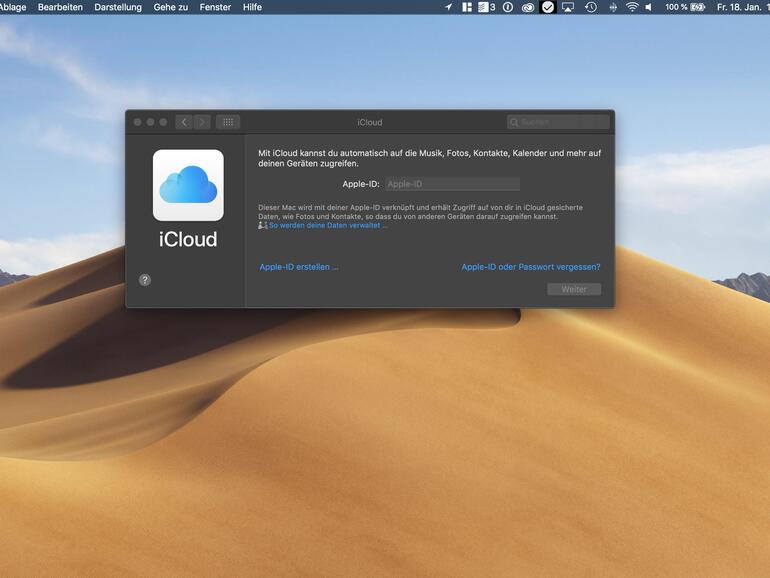Go back with the left chevron button
Image resolution: width=770 pixels, height=578 pixels.
[x=184, y=122]
